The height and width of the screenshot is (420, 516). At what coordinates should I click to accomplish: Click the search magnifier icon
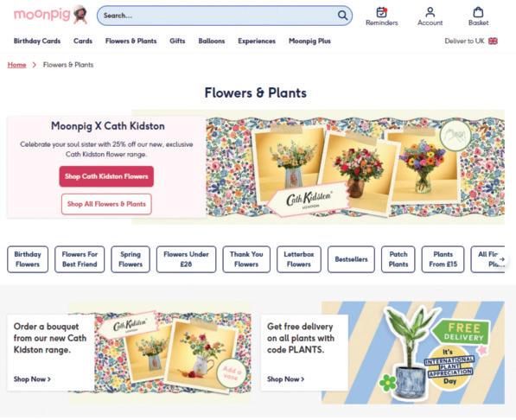[x=342, y=16]
